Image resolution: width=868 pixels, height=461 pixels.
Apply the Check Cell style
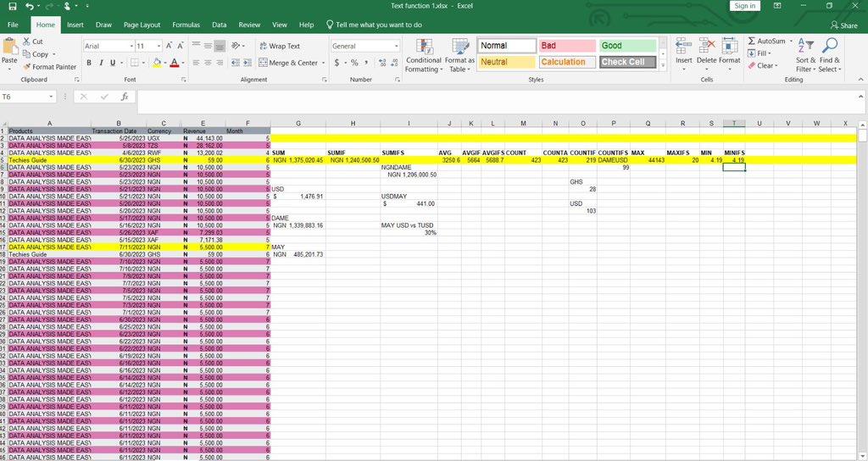coord(628,62)
